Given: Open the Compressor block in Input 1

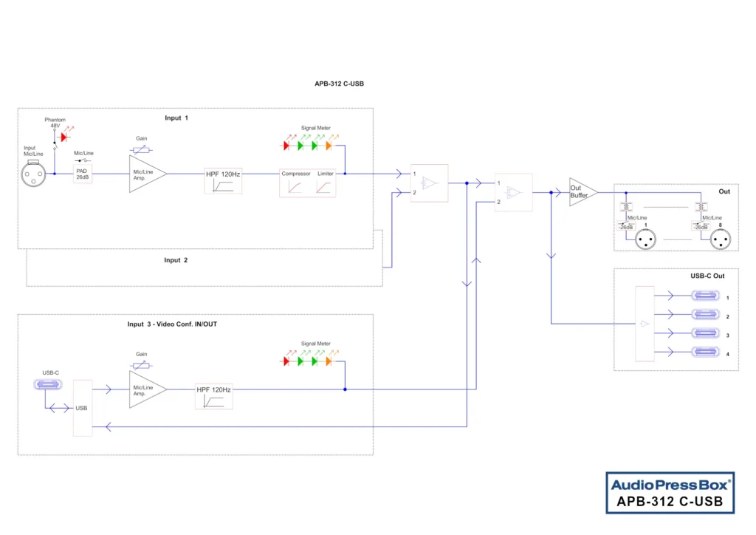Looking at the screenshot, I should click(x=295, y=182).
